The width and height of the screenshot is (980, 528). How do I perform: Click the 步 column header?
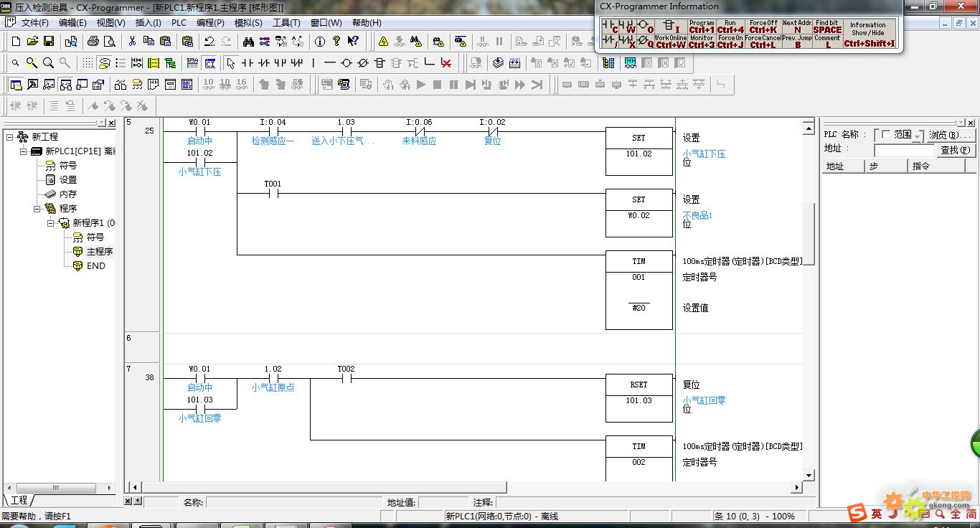point(888,166)
